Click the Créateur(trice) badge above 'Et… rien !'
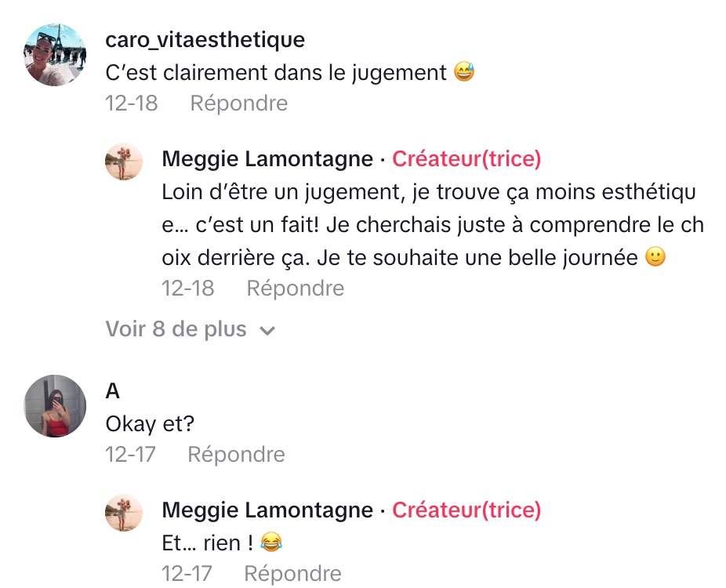 point(466,510)
